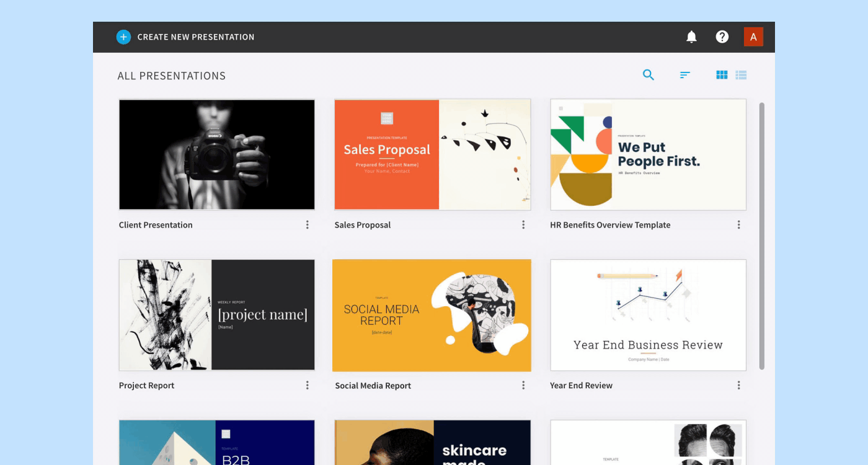Click the Create New Presentation label

pyautogui.click(x=196, y=37)
